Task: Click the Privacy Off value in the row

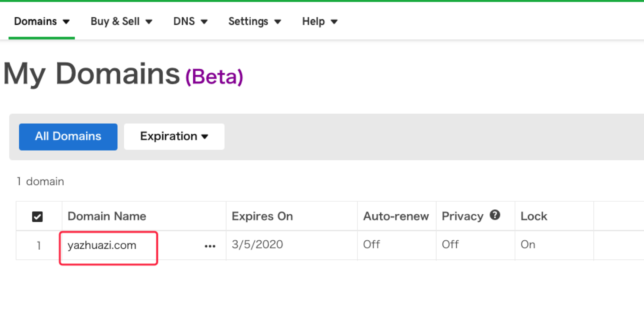Action: 450,244
